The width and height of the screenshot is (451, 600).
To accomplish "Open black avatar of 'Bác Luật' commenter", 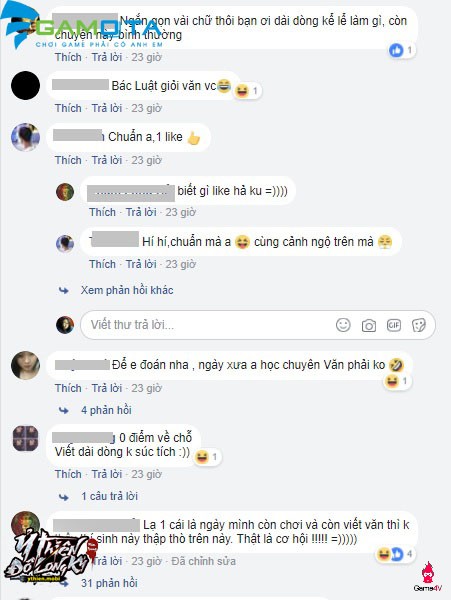I will pos(25,86).
